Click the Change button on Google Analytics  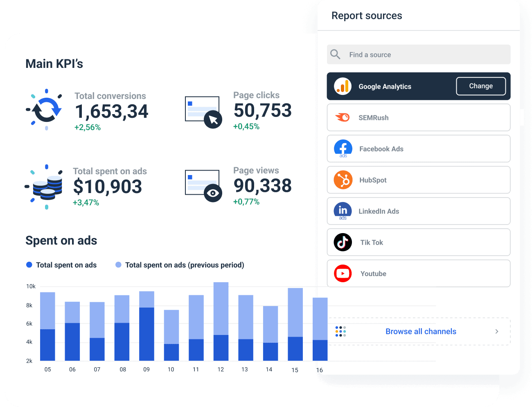point(480,86)
